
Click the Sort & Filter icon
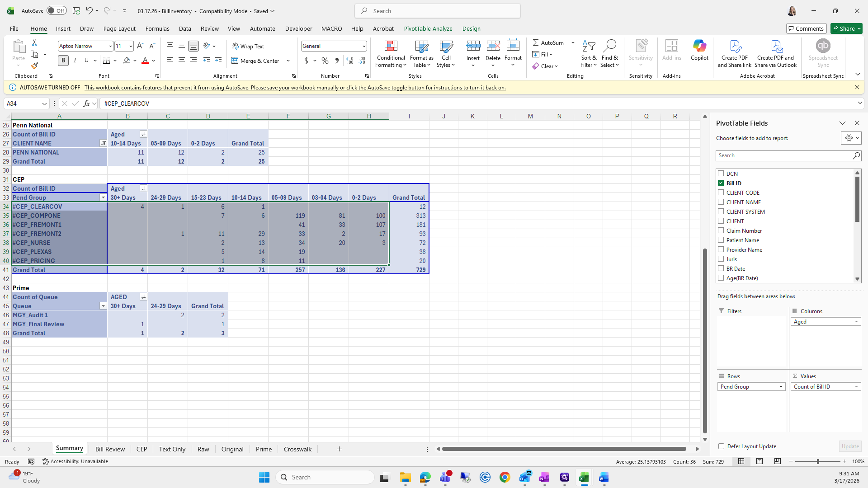point(588,47)
